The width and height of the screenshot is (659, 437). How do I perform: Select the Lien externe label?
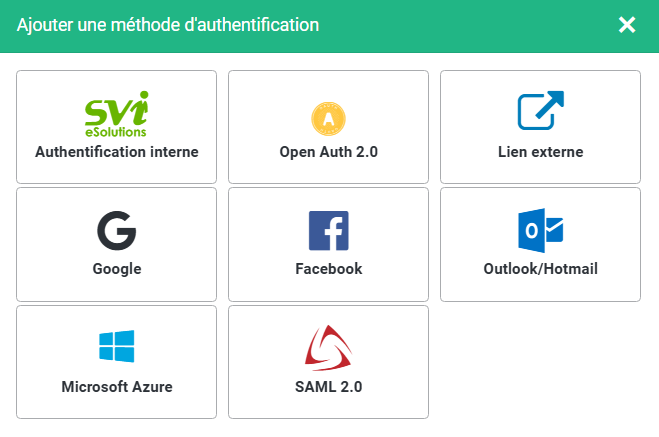click(x=540, y=152)
